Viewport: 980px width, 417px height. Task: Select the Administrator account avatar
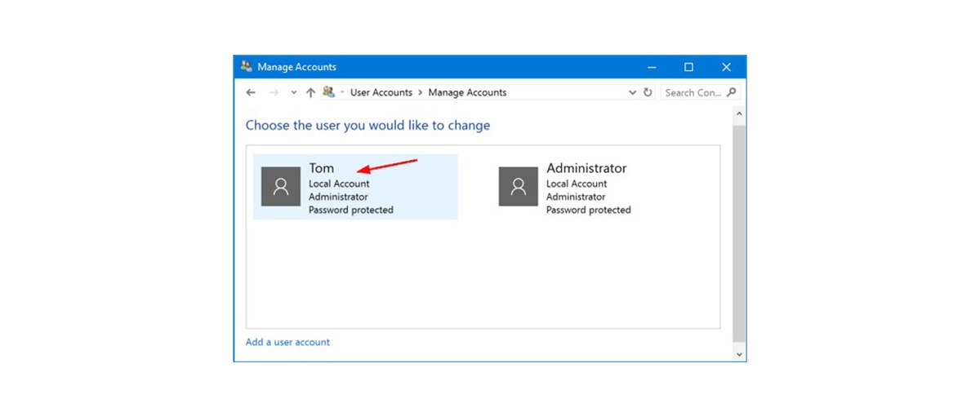(519, 187)
